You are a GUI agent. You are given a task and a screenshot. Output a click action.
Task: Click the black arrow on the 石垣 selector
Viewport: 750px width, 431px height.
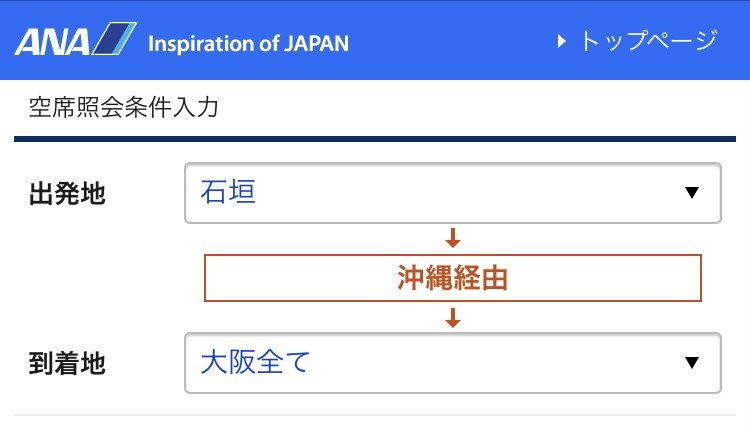tap(692, 192)
